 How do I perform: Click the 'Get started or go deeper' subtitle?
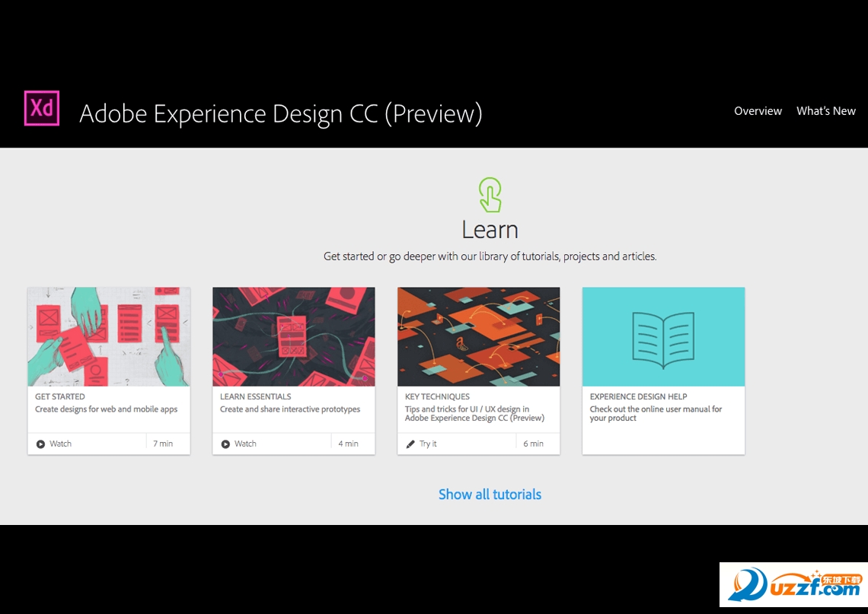pos(490,256)
